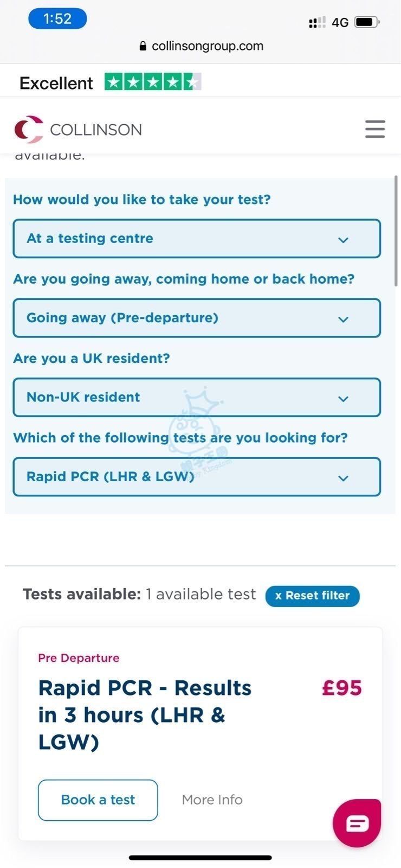This screenshot has width=401, height=868.
Task: Click the Collinson logo
Action: pyautogui.click(x=78, y=129)
